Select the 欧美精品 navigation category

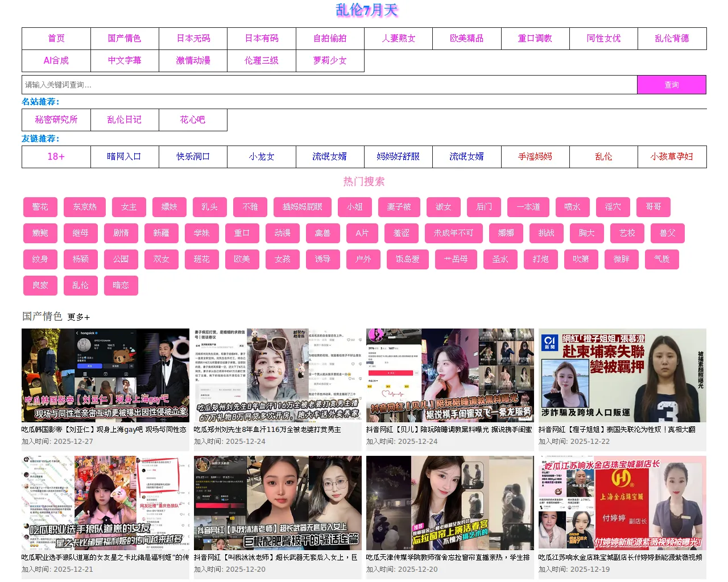click(x=467, y=39)
